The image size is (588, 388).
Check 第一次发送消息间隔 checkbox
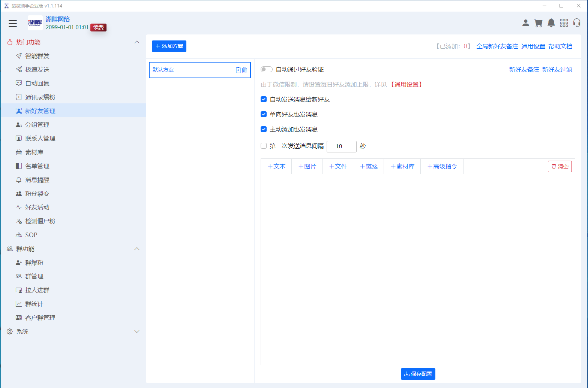(x=264, y=146)
